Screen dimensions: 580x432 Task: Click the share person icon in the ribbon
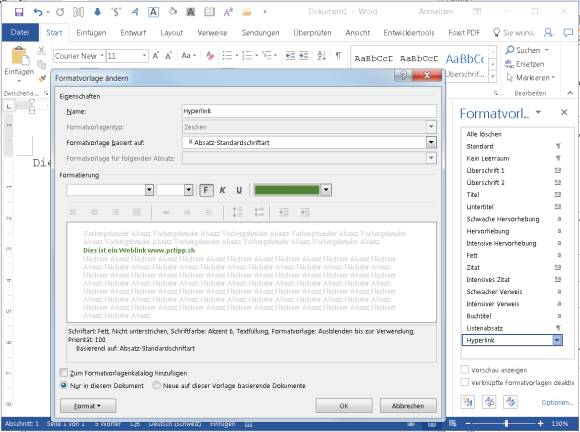(x=548, y=33)
